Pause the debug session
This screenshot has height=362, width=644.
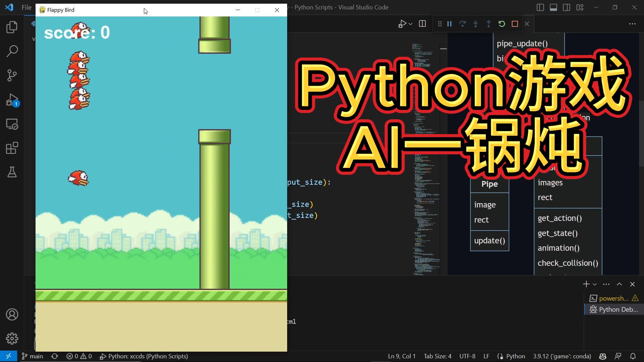pyautogui.click(x=449, y=24)
